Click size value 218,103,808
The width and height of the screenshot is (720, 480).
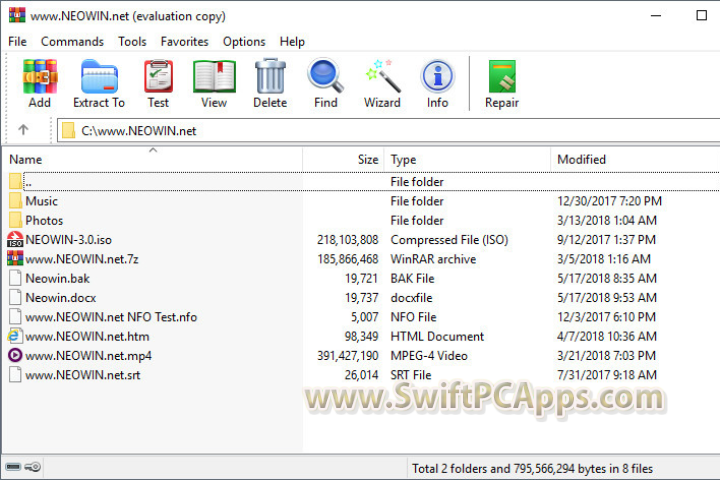pyautogui.click(x=348, y=240)
